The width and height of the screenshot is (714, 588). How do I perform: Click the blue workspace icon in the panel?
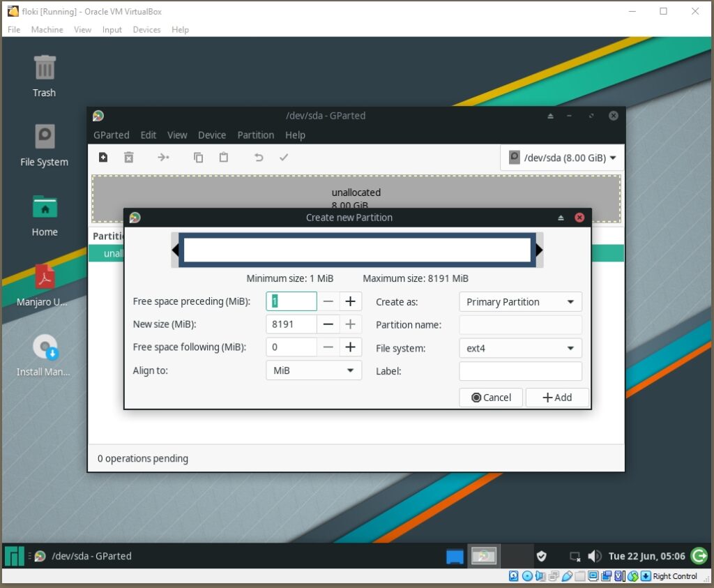click(x=455, y=557)
